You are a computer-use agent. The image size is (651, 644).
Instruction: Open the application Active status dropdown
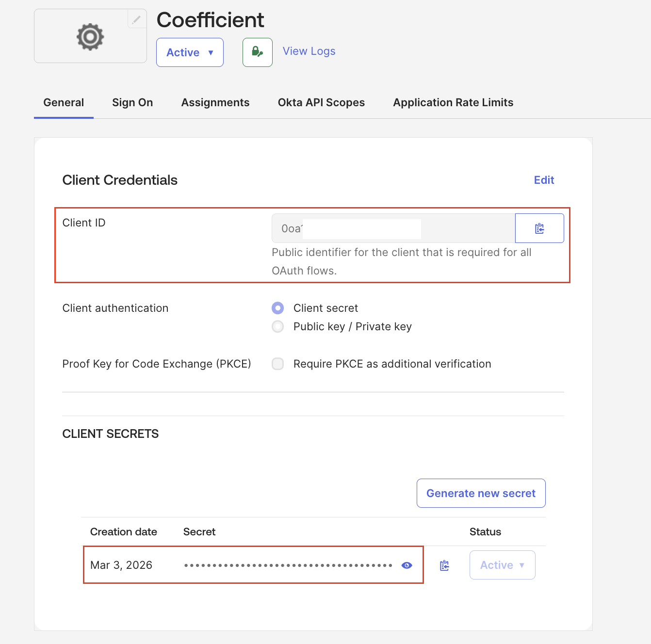(x=190, y=52)
